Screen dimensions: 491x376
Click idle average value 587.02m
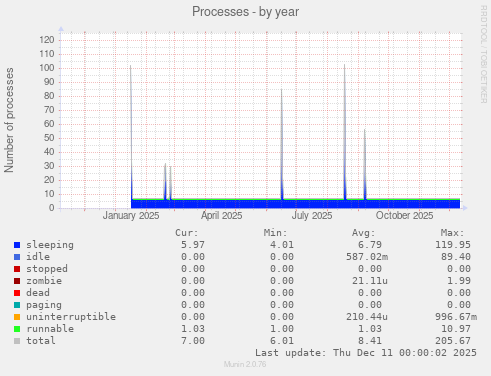[367, 257]
